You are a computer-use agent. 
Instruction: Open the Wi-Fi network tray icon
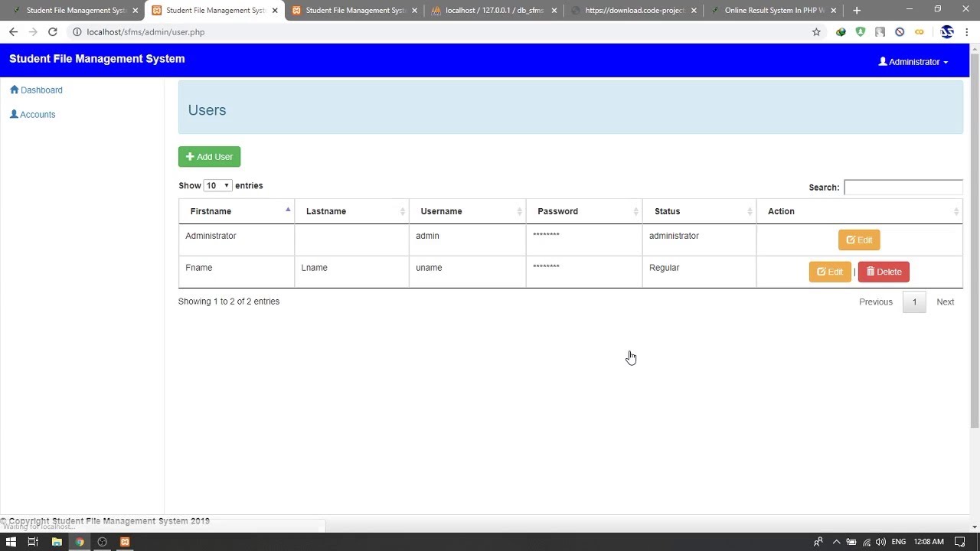click(866, 542)
